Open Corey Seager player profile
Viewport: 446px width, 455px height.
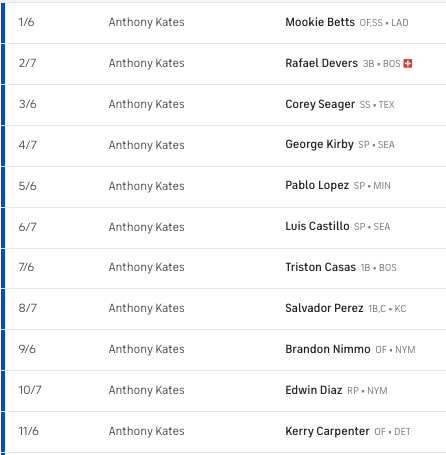click(320, 104)
